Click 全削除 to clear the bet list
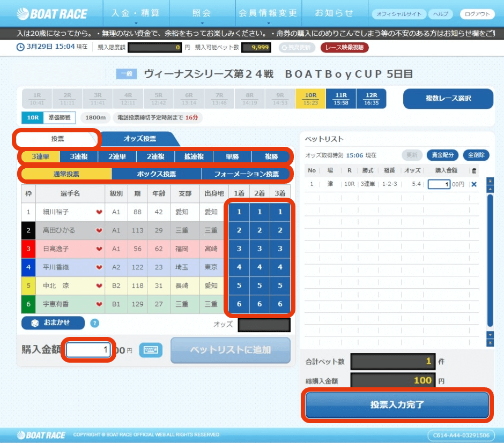504x443 pixels. 476,155
